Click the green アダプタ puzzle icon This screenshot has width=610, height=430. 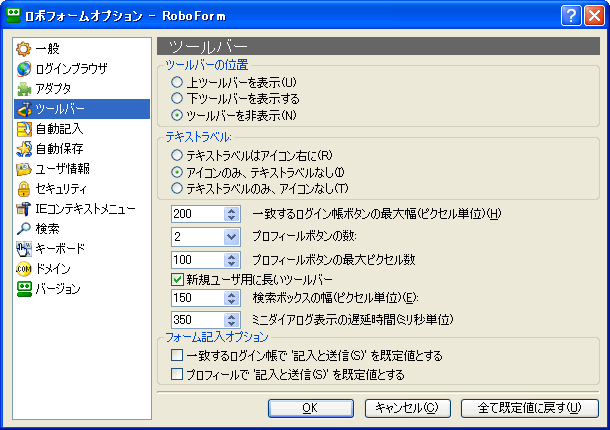(x=23, y=89)
